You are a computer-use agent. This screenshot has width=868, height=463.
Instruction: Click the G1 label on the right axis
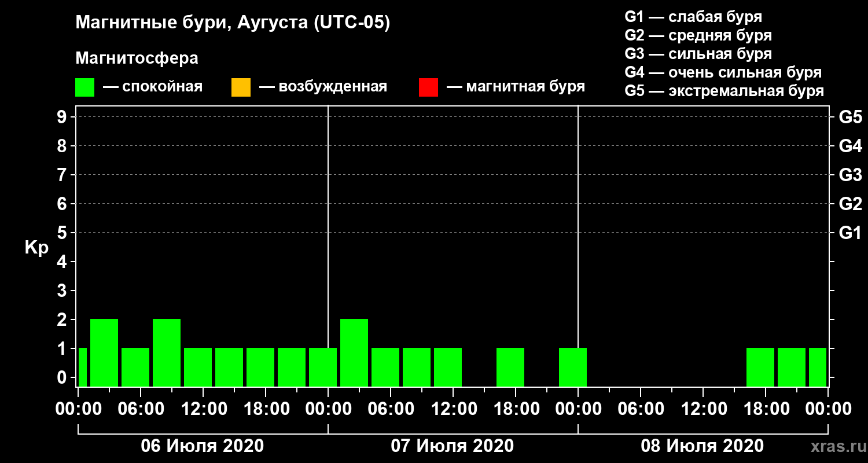click(x=851, y=233)
